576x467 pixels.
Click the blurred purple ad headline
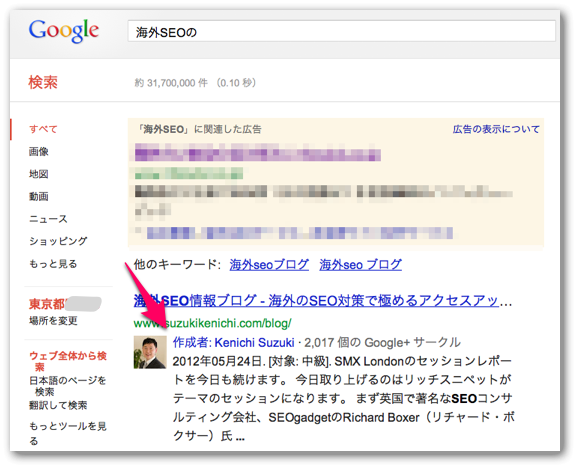pos(258,152)
